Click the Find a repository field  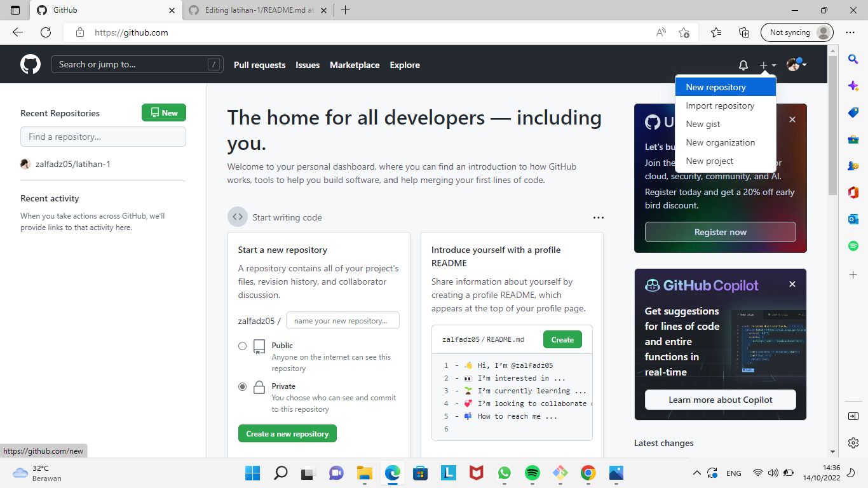coord(103,137)
